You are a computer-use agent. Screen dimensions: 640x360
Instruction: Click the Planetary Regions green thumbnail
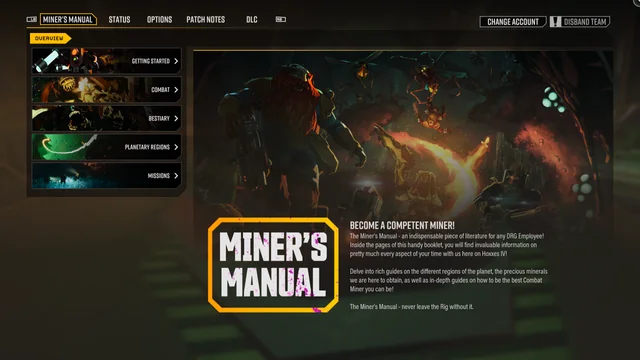[x=65, y=147]
